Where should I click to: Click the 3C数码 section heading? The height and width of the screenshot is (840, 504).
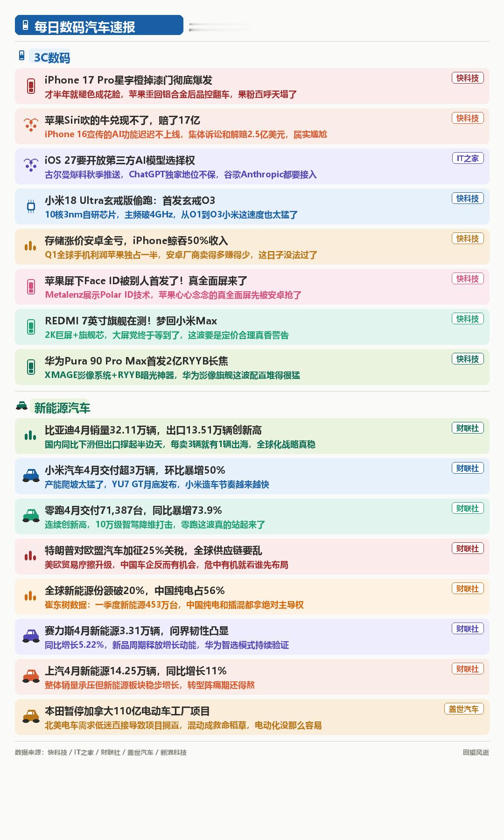click(51, 57)
